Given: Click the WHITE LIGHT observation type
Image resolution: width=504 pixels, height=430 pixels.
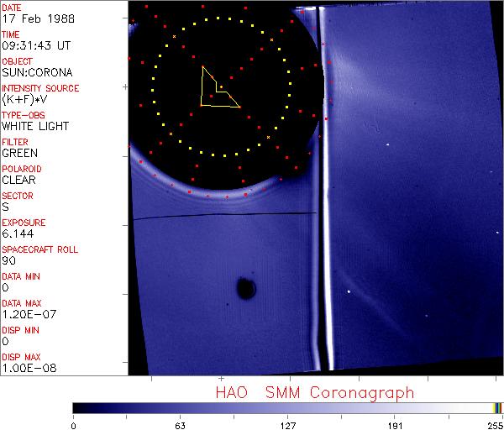Looking at the screenshot, I should tap(35, 126).
